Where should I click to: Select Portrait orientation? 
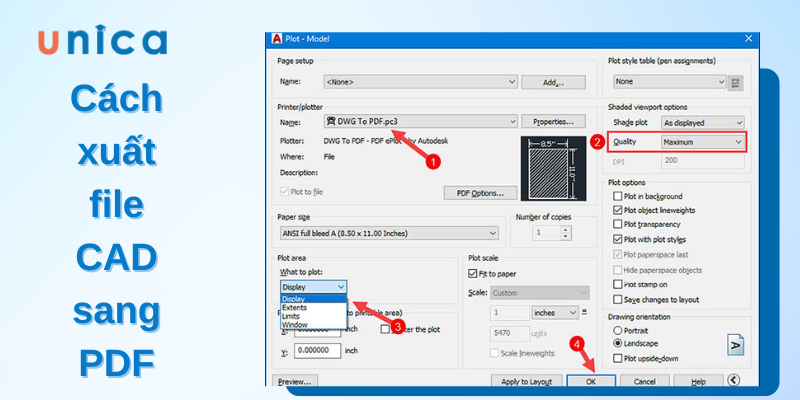[x=617, y=330]
